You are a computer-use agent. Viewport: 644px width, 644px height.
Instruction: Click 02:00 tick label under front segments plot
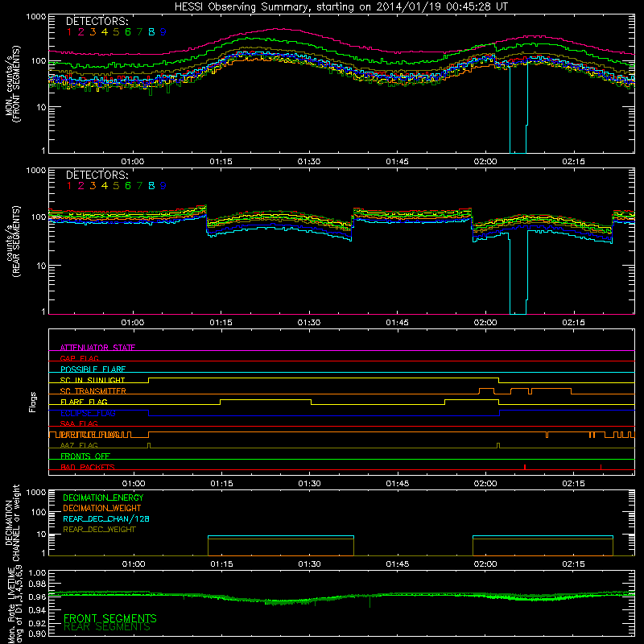point(485,162)
